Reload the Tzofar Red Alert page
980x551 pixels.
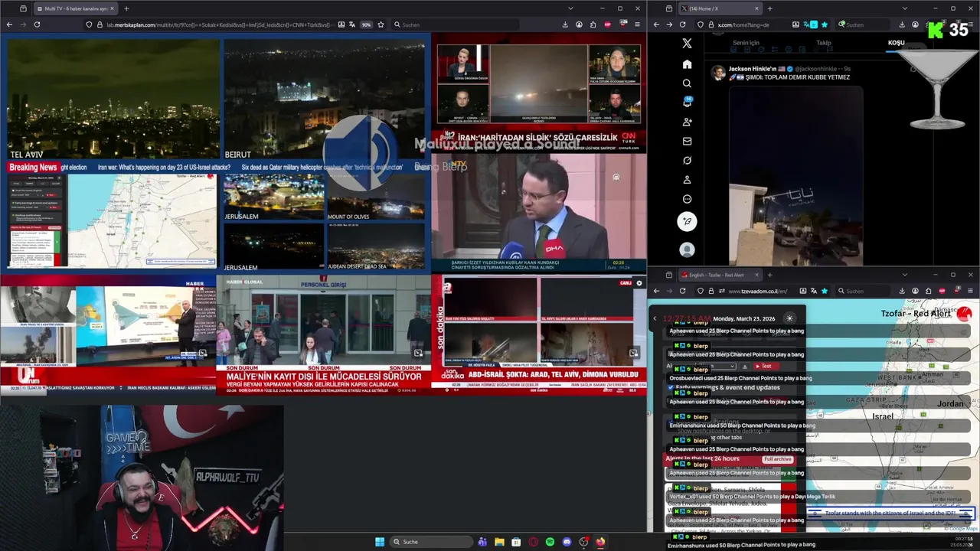[684, 291]
